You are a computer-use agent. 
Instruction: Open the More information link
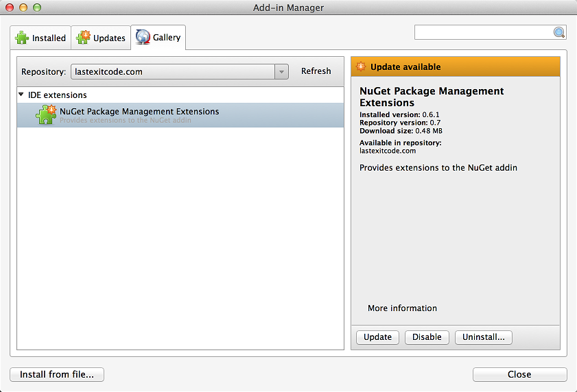click(402, 308)
